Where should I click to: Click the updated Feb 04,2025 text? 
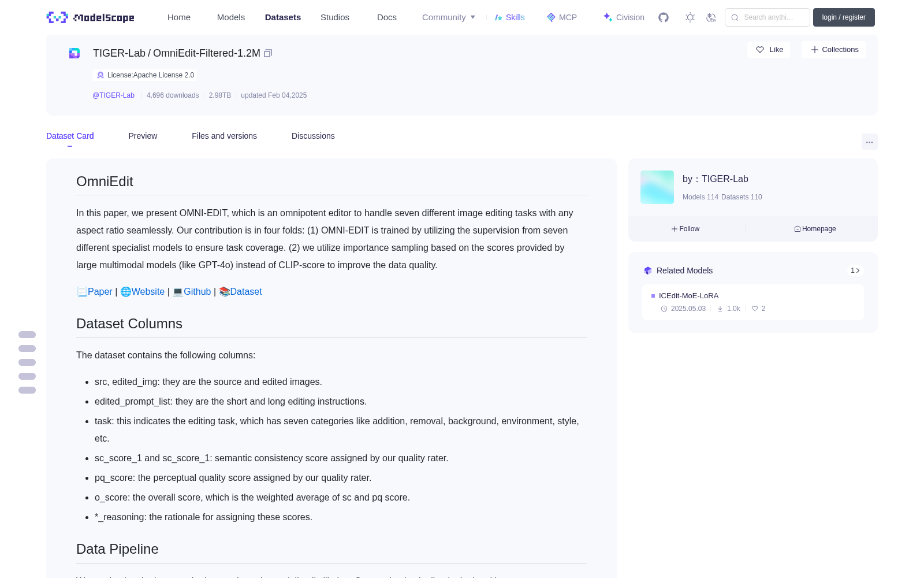[x=274, y=95]
